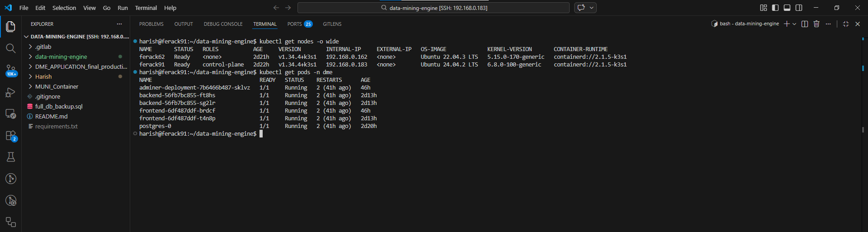Open the GitLens inspect activity icon
868x232 pixels.
point(10,200)
